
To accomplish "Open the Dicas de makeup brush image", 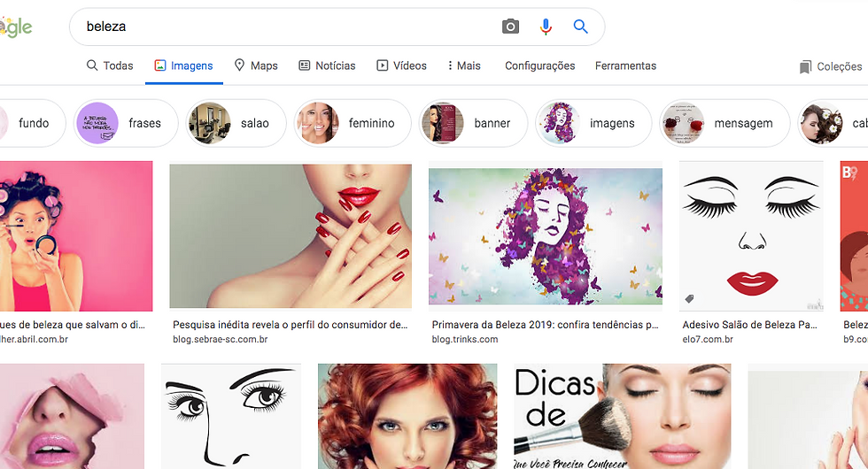I will (622, 416).
